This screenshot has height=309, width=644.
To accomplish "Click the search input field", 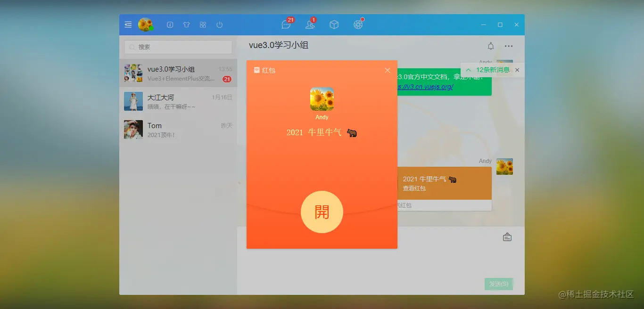I will tap(178, 47).
